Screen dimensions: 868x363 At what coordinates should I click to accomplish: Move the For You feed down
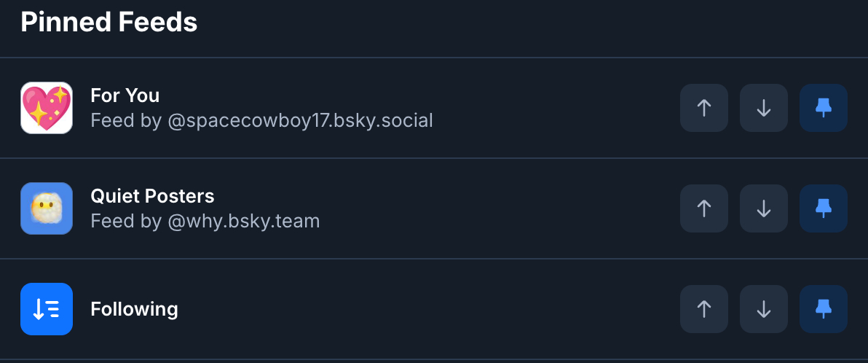tap(764, 108)
